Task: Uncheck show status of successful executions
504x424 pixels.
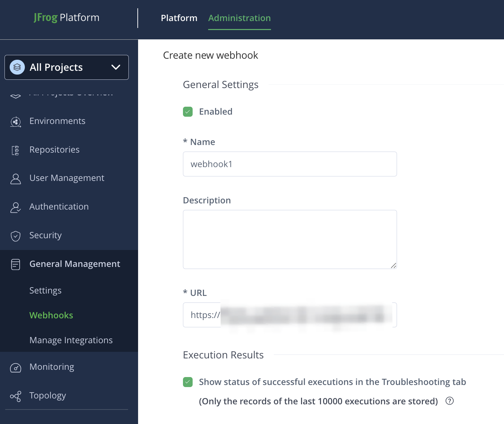Action: 188,382
